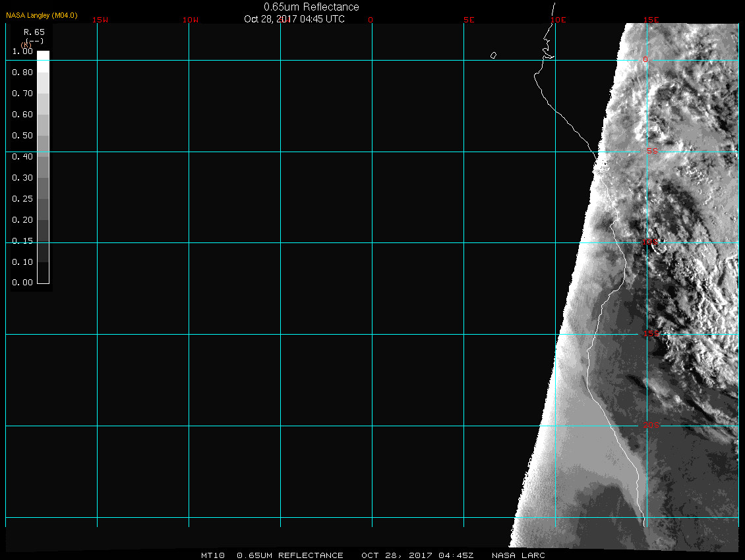Image resolution: width=745 pixels, height=560 pixels.
Task: Click the Oct 28, 2017 04:45 UTC timestamp
Action: pos(294,19)
